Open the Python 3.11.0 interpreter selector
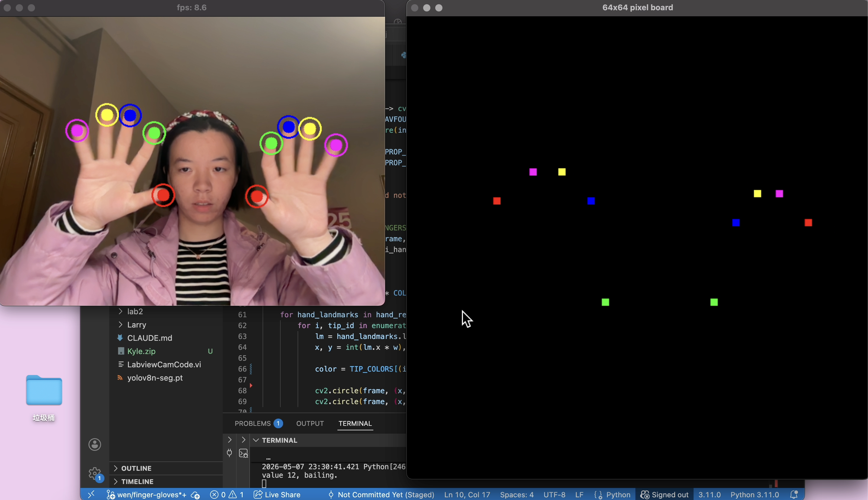Viewport: 868px width, 500px height. click(755, 495)
